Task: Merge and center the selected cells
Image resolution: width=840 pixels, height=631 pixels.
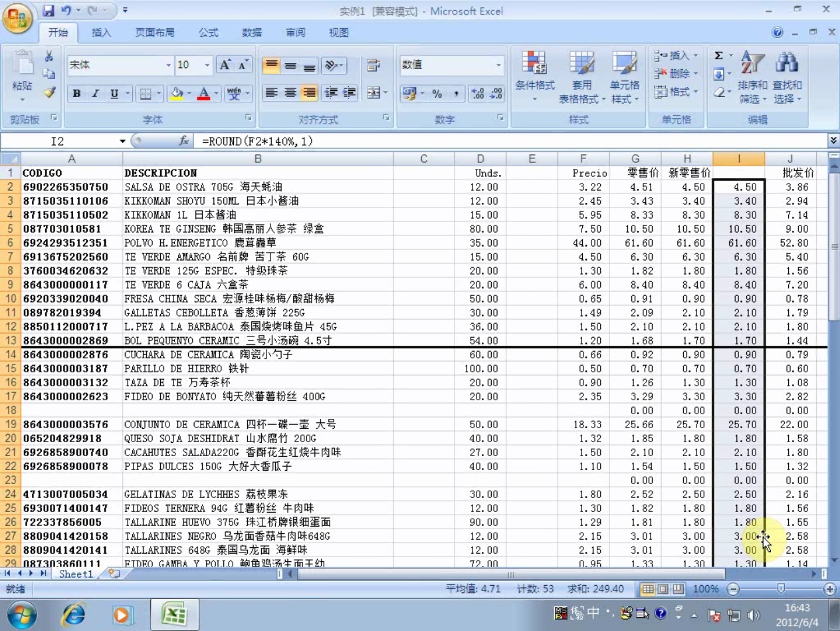Action: [x=373, y=93]
